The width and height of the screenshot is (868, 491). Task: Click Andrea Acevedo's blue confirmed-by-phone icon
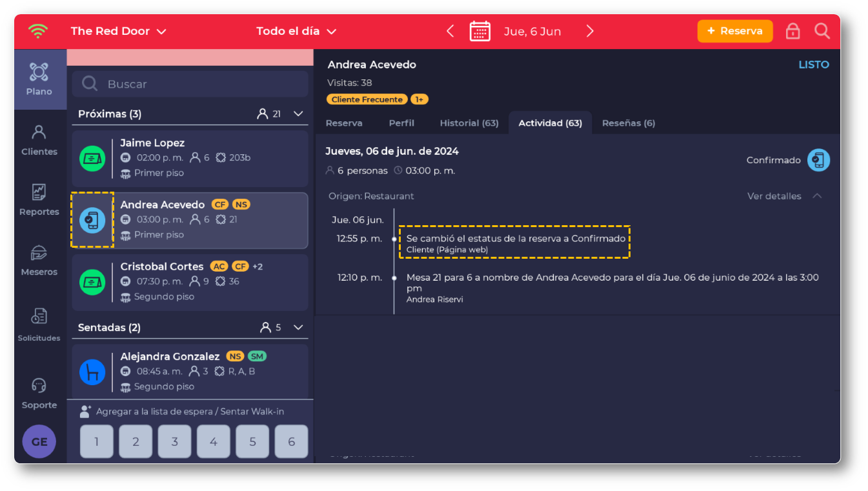(x=92, y=220)
